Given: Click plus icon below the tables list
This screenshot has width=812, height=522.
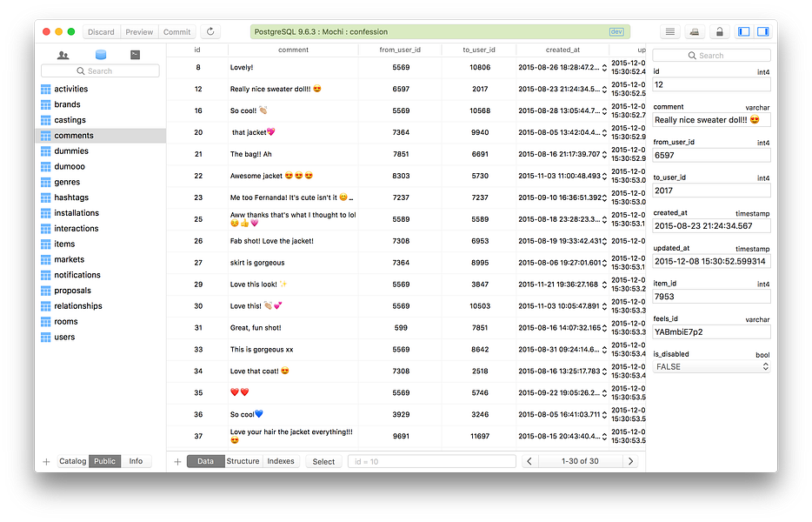Looking at the screenshot, I should [x=46, y=461].
